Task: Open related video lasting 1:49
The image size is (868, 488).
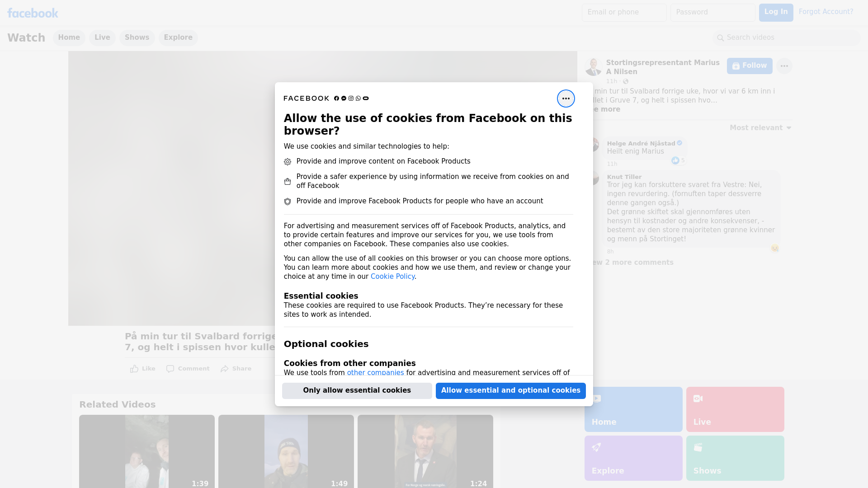Action: point(286,451)
